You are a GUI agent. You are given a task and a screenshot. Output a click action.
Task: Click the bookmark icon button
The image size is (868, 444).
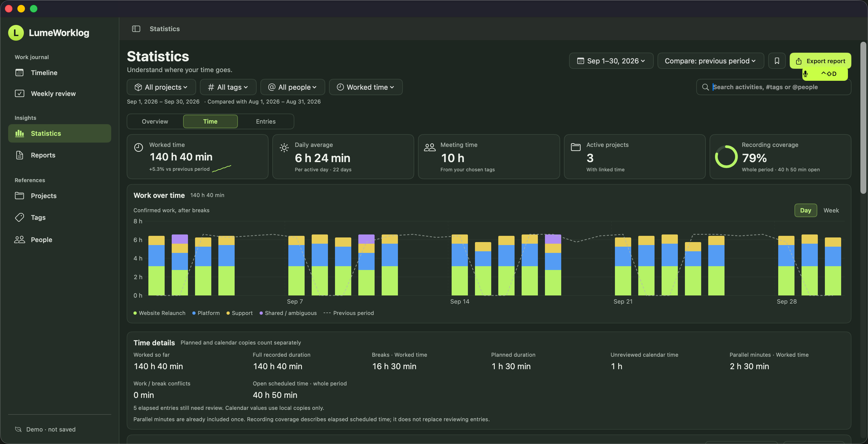(x=777, y=61)
